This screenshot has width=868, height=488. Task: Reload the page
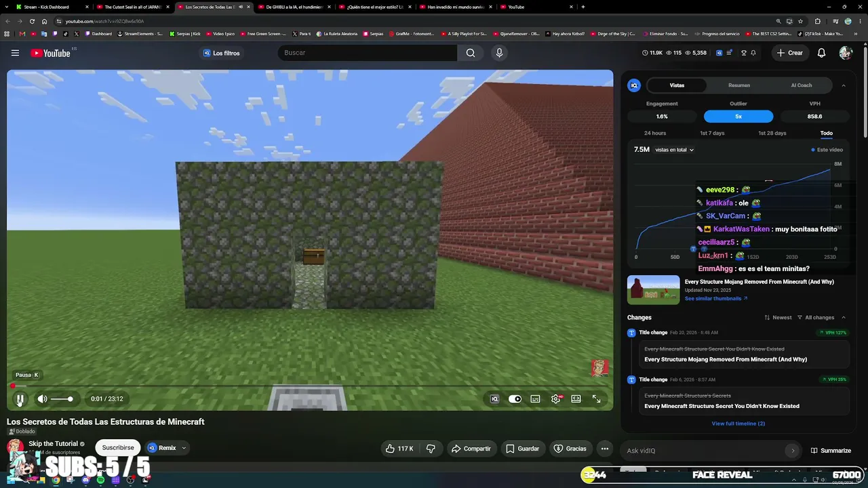point(32,21)
